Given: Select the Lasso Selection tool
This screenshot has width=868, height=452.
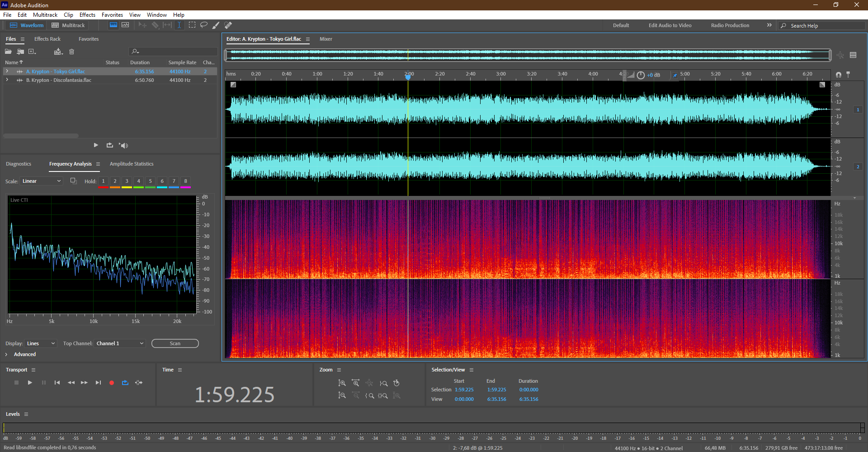Looking at the screenshot, I should coord(204,25).
